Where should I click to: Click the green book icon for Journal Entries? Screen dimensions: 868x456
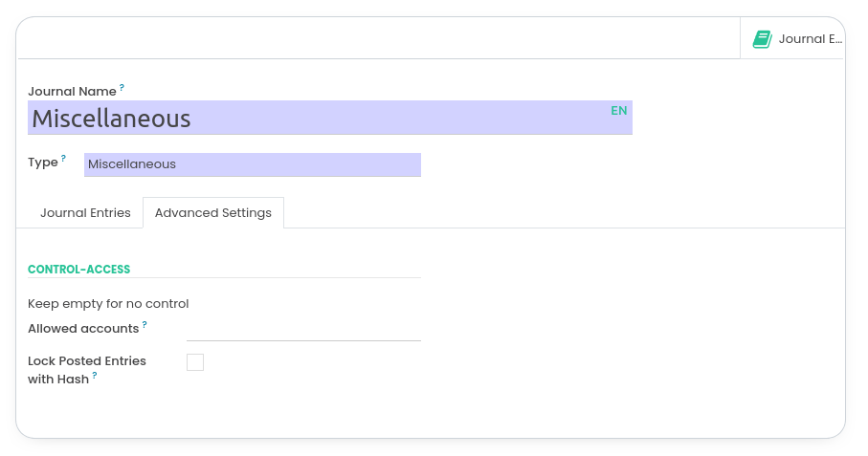tap(762, 39)
